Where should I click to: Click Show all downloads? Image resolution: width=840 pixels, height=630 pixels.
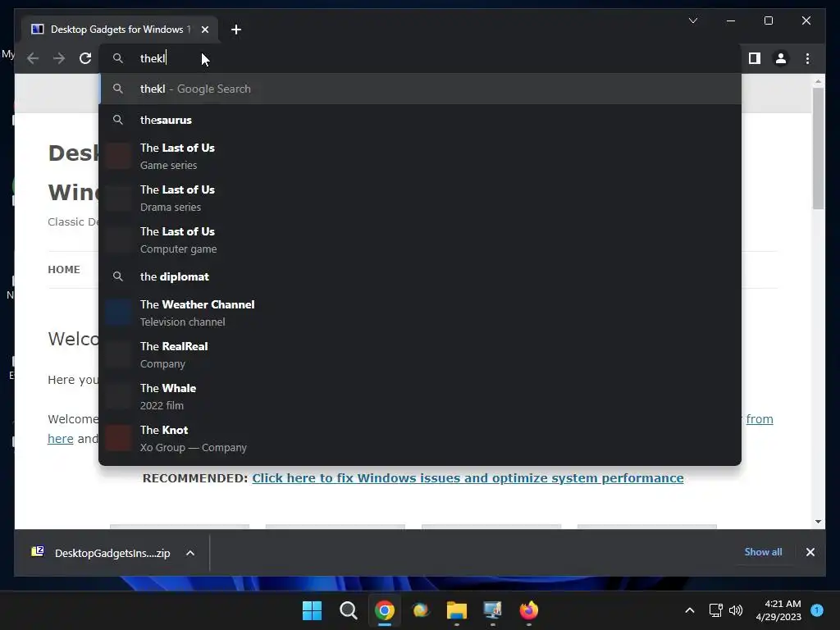763,552
